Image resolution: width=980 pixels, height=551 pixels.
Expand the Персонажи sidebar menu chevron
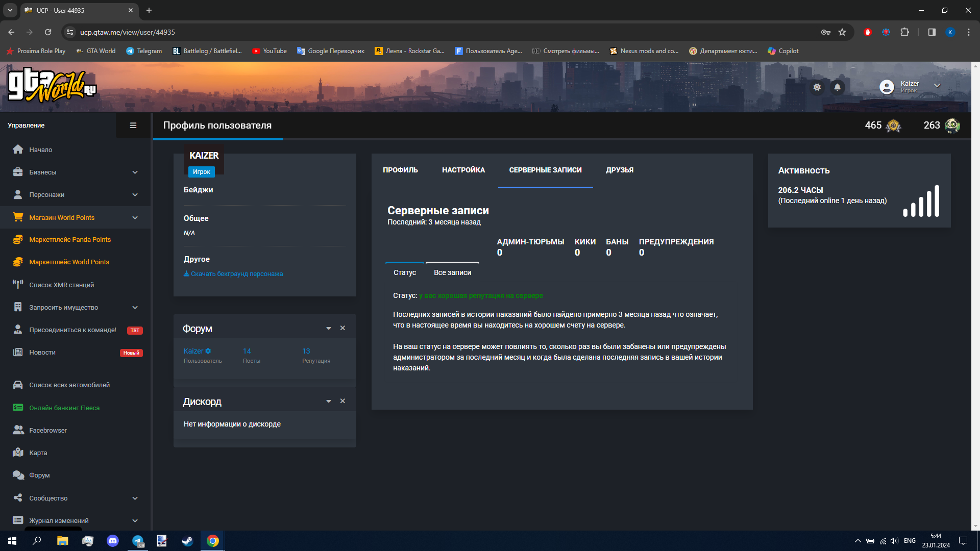click(135, 195)
